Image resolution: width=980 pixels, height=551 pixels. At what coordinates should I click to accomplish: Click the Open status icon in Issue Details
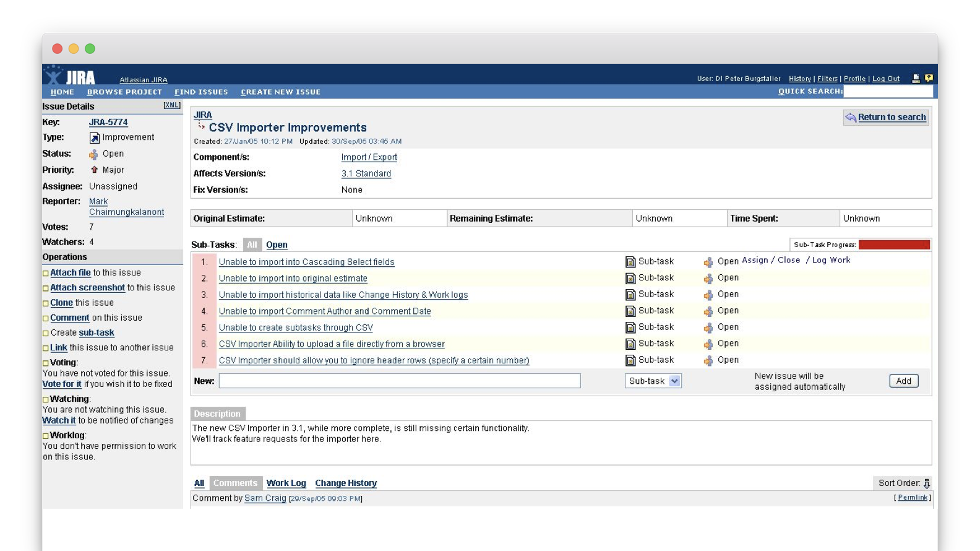pyautogui.click(x=93, y=154)
